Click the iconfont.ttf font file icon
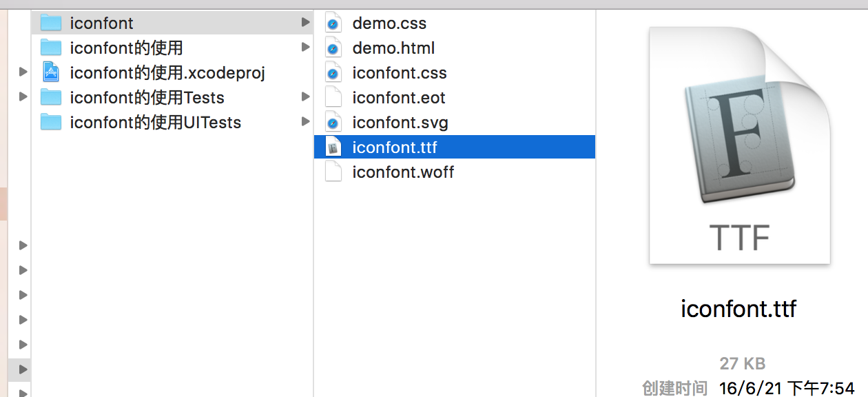Screen dimensions: 868x397 pos(333,147)
